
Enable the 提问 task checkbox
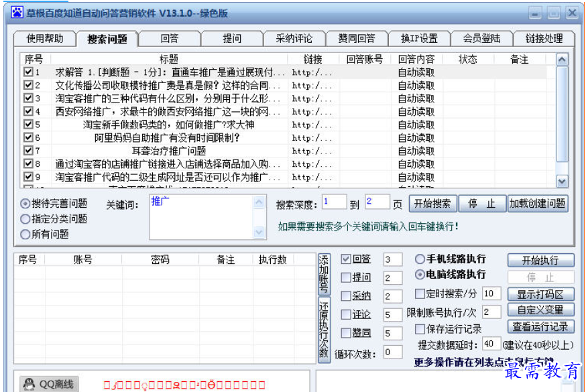pyautogui.click(x=346, y=277)
